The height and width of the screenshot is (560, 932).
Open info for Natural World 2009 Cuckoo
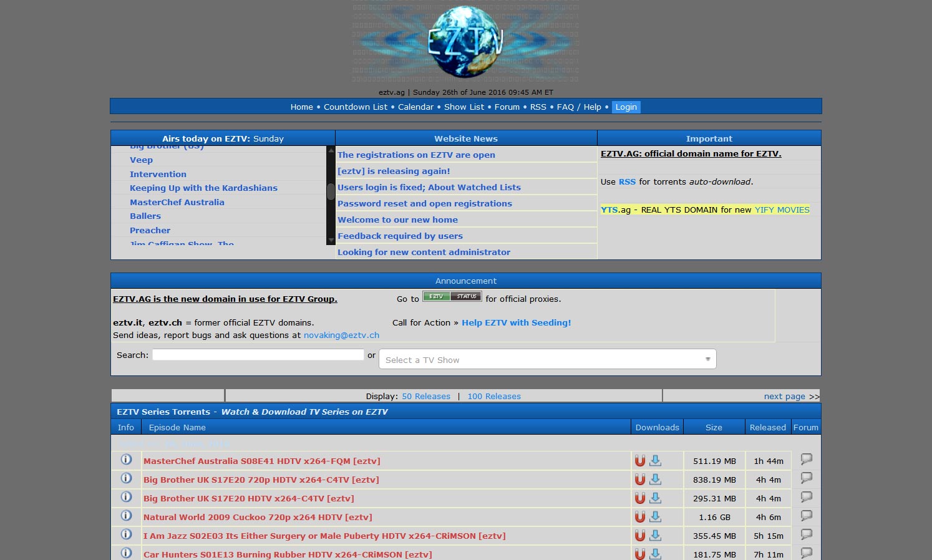126,516
